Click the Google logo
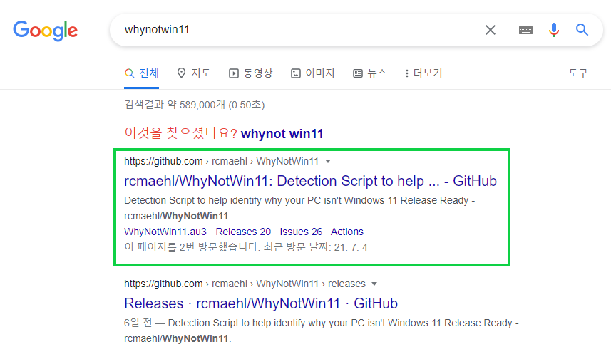 (x=45, y=31)
